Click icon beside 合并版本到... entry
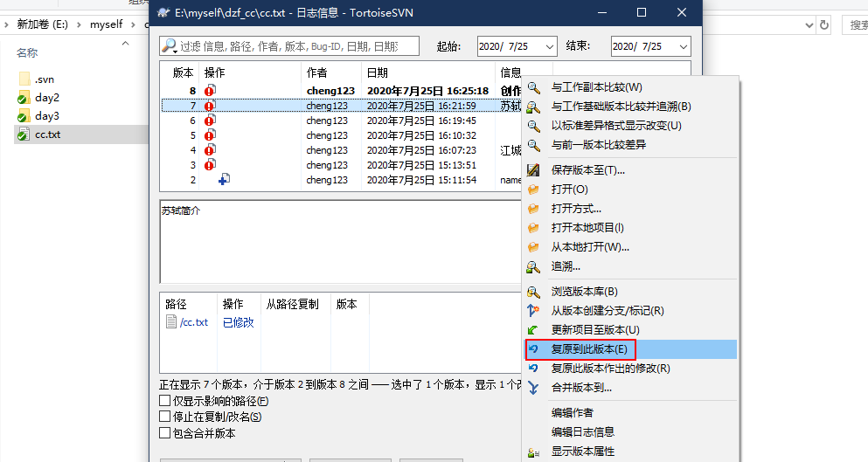 point(533,387)
